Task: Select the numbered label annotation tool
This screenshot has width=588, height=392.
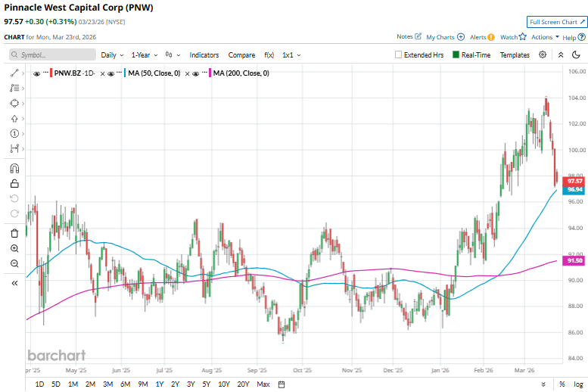Action: click(14, 133)
